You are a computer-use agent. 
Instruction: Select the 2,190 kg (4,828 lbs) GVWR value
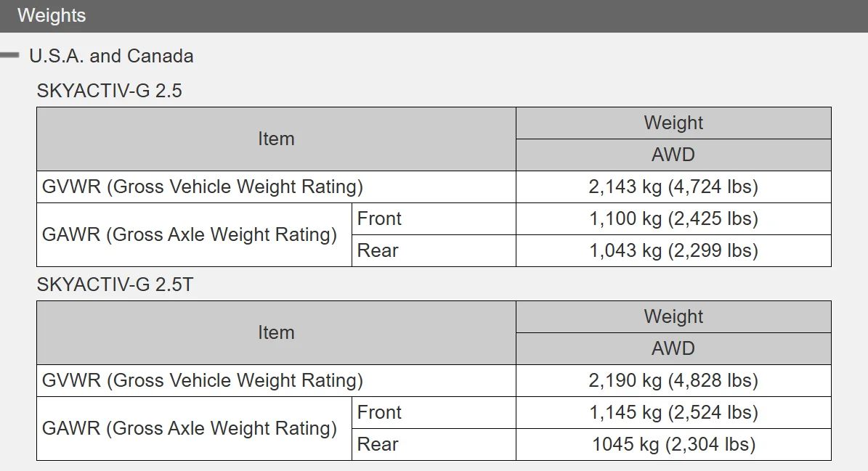pos(673,380)
